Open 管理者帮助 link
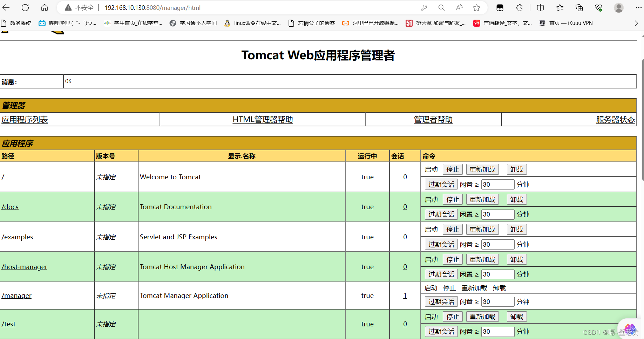The width and height of the screenshot is (644, 339). point(433,120)
